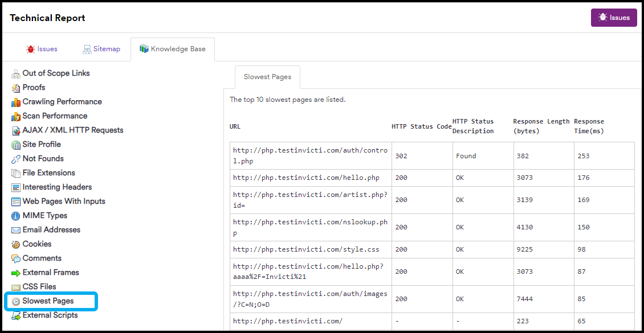Open MIME Types via its info icon
644x333 pixels.
point(16,215)
